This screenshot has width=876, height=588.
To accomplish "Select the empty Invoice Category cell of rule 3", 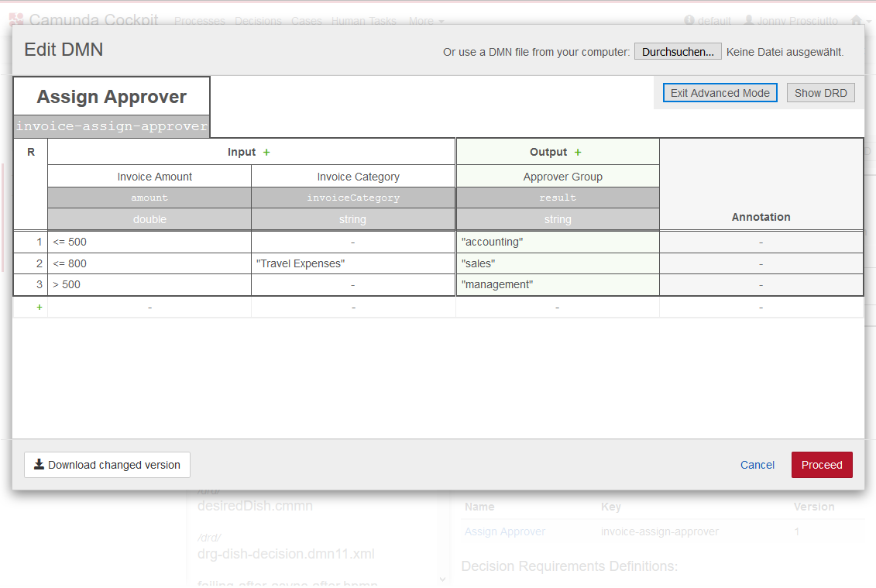I will 353,285.
